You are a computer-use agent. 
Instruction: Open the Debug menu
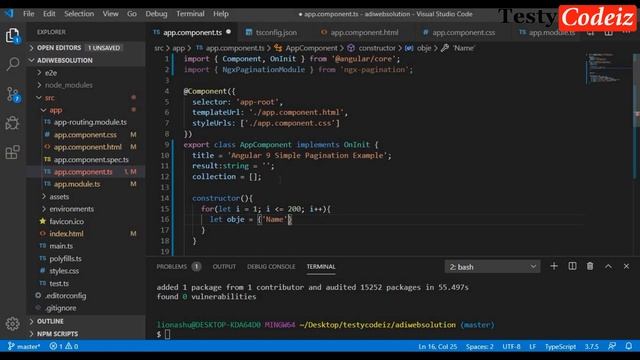tap(156, 13)
